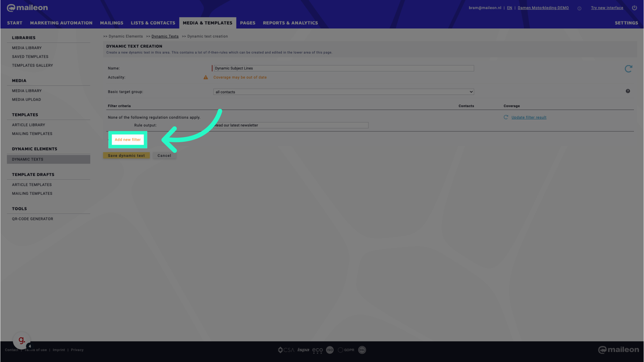
Task: Click the Imprint footer link
Action: point(59,350)
